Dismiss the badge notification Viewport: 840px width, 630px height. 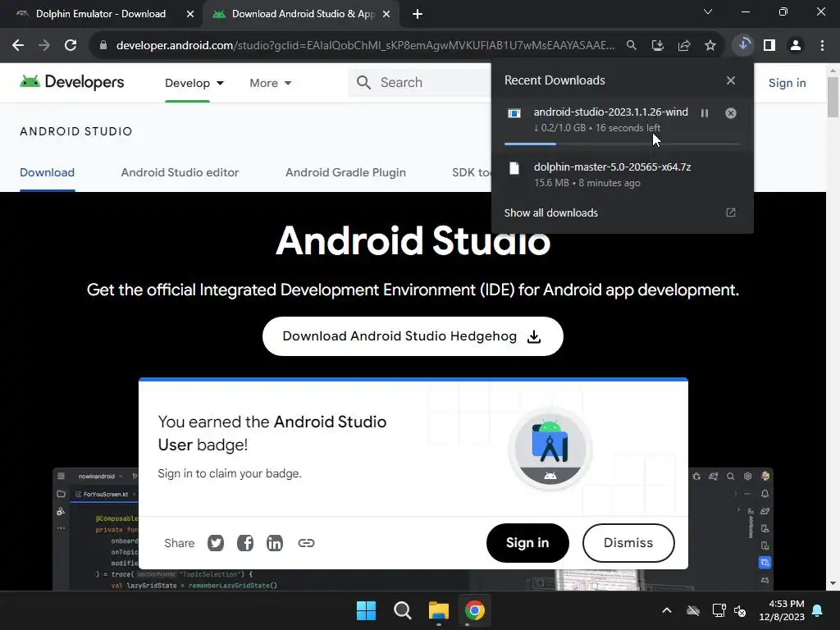pyautogui.click(x=628, y=543)
